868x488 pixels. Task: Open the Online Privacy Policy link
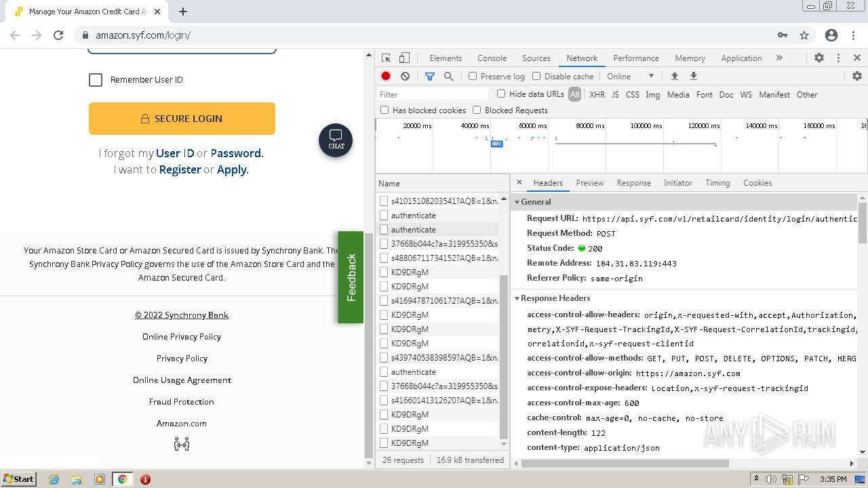click(182, 337)
